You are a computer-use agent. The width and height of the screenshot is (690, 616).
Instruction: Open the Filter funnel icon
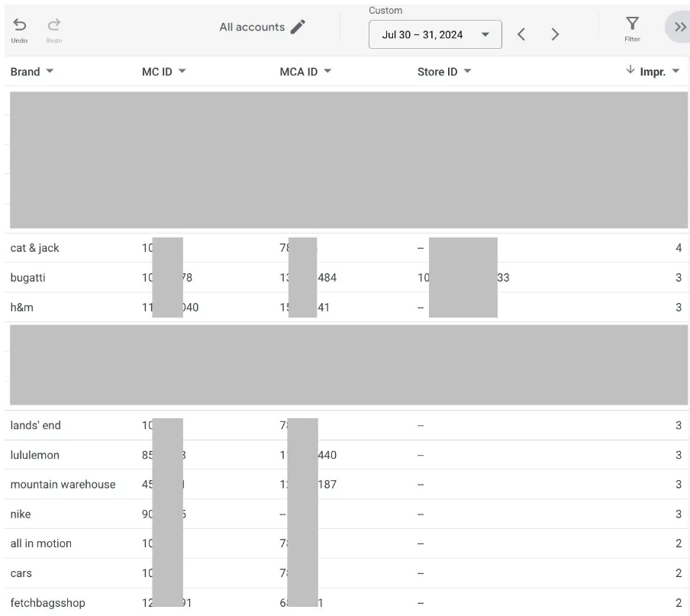[x=632, y=24]
